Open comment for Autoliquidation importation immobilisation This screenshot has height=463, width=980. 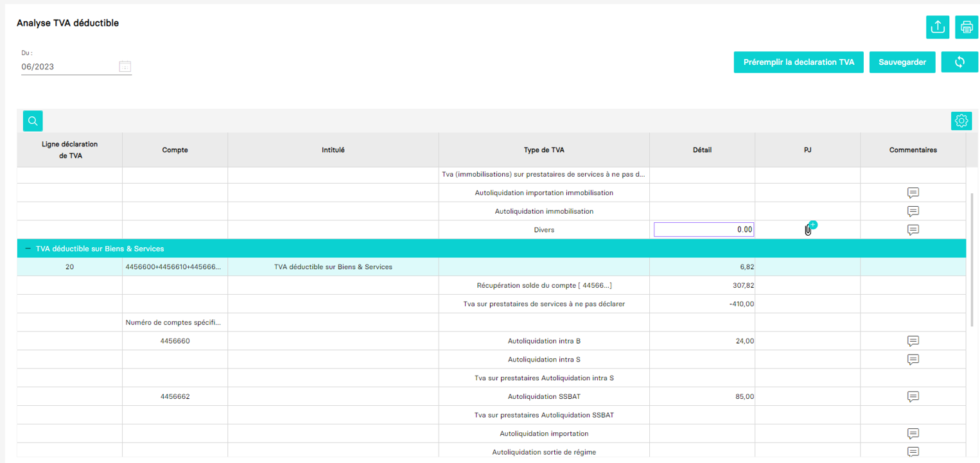coord(913,193)
